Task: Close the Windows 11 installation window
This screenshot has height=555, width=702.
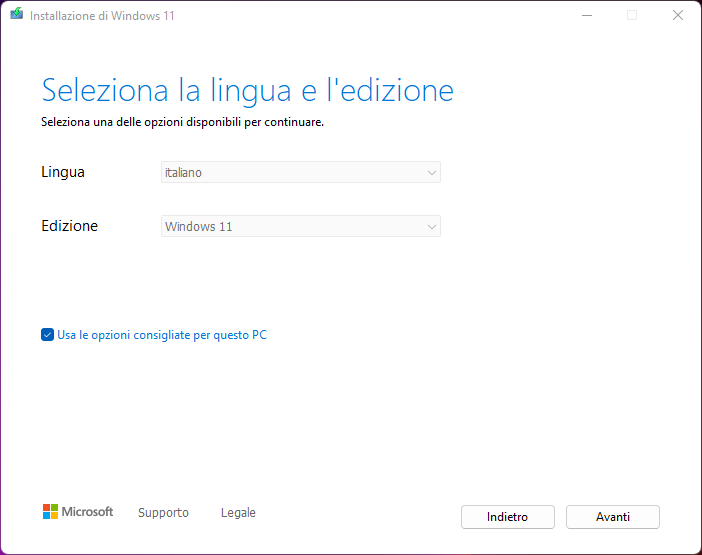Action: pyautogui.click(x=678, y=15)
